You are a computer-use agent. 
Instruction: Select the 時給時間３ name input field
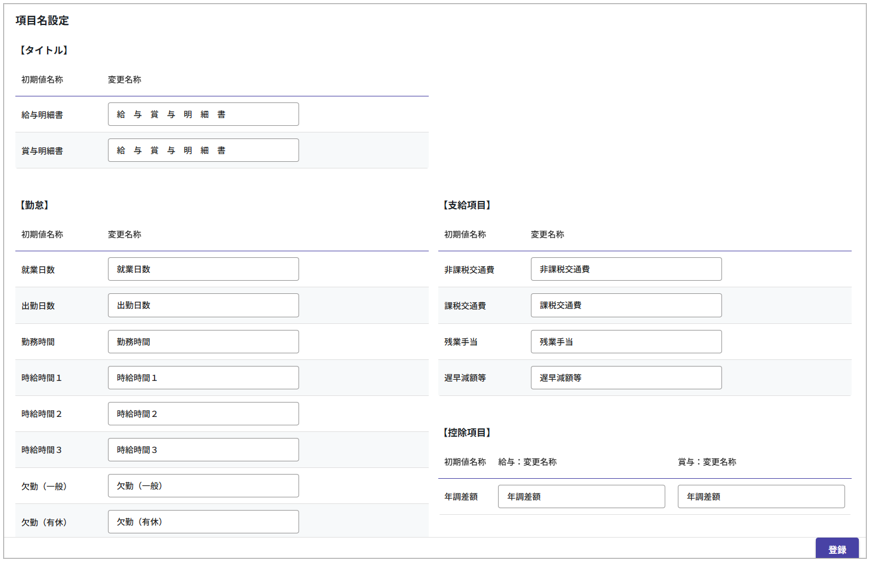tap(203, 450)
